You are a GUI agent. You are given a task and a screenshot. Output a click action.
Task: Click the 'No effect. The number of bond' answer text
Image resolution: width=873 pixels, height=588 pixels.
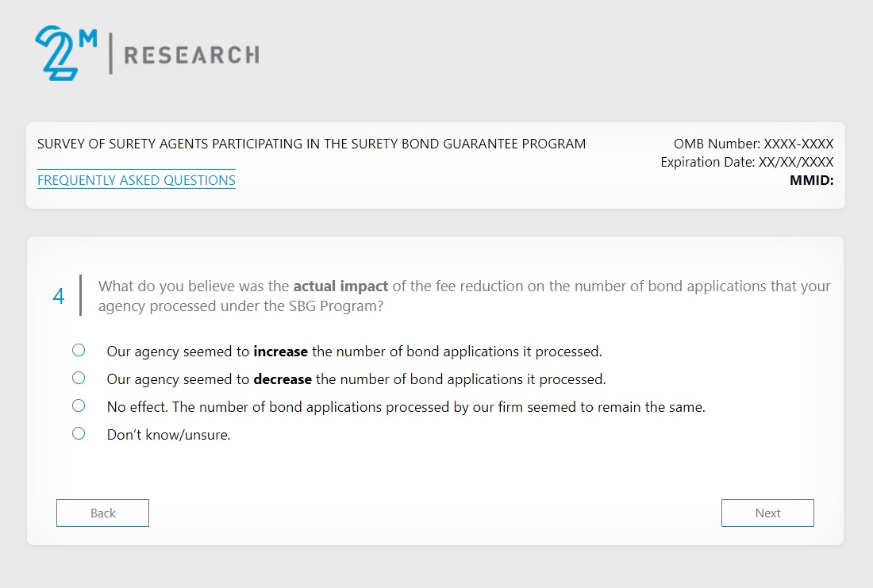point(406,407)
